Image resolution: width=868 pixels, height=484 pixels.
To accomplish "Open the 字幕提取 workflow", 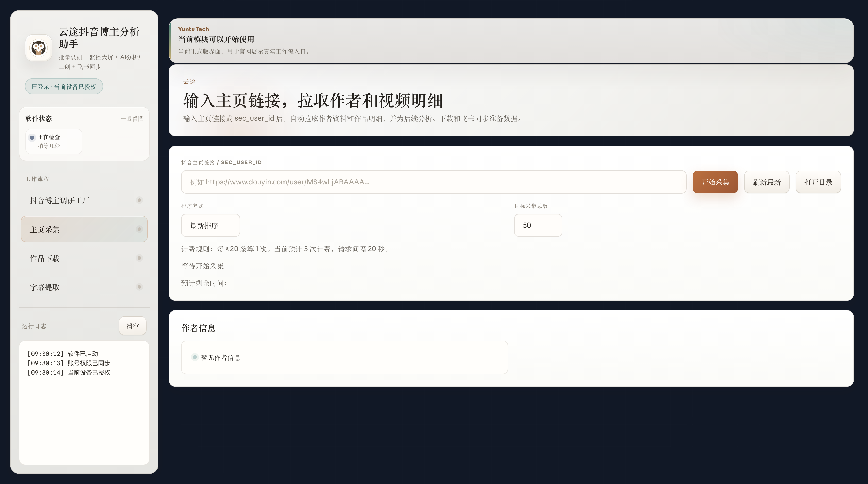I will [84, 287].
